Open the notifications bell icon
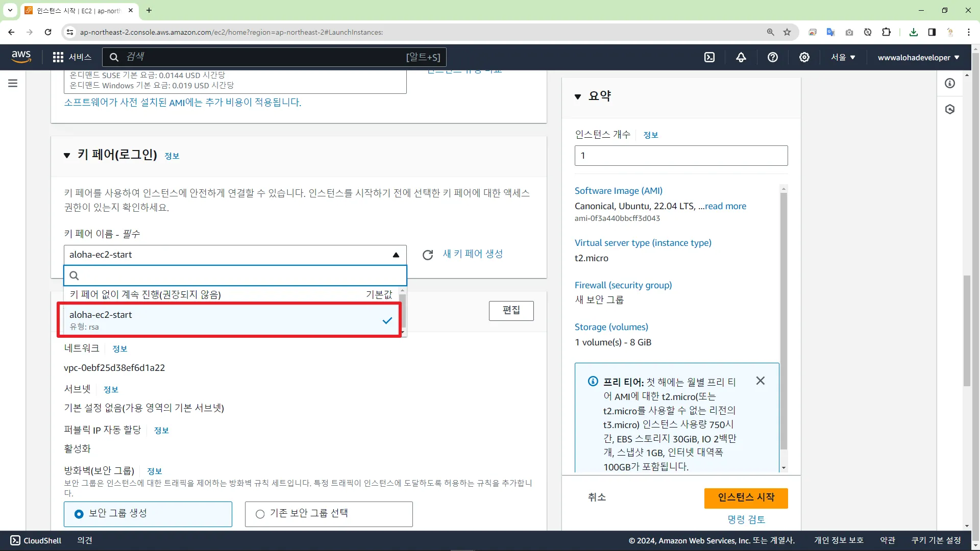This screenshot has width=980, height=551. click(741, 57)
